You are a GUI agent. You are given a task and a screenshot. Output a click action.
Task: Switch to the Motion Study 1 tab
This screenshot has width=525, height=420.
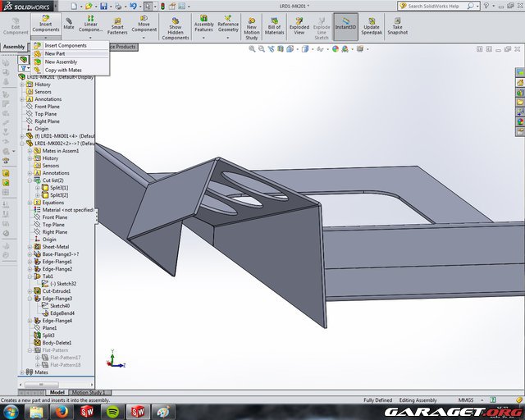87,392
